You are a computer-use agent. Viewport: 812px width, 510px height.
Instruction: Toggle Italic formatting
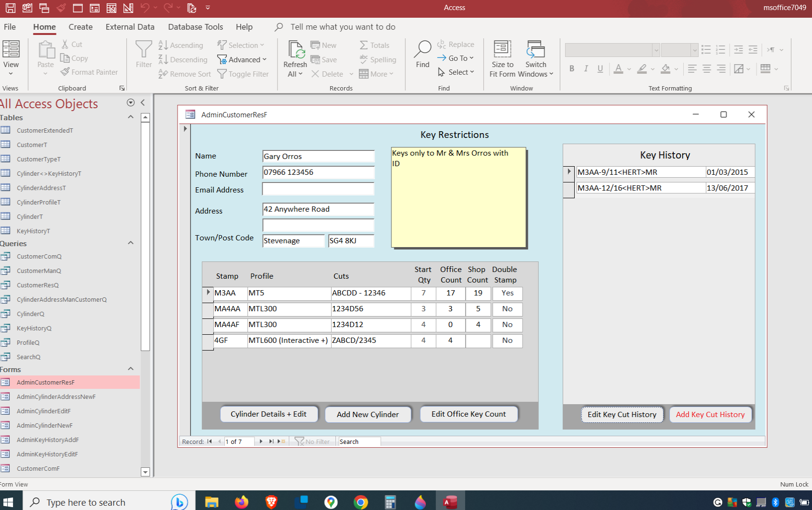pos(586,68)
